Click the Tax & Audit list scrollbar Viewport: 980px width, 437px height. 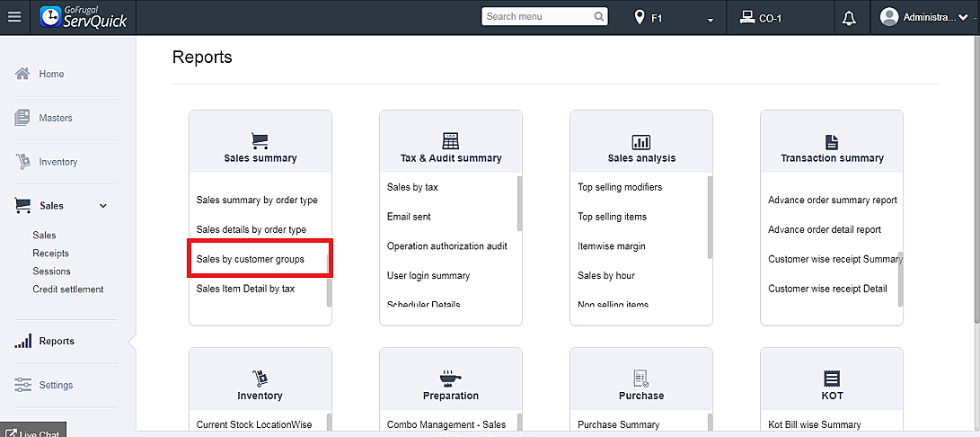point(519,203)
